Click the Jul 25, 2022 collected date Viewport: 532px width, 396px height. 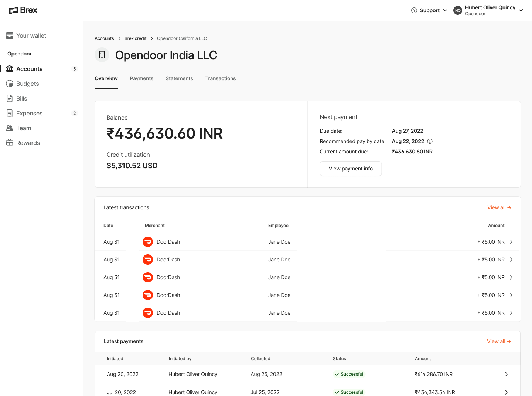[x=265, y=392]
